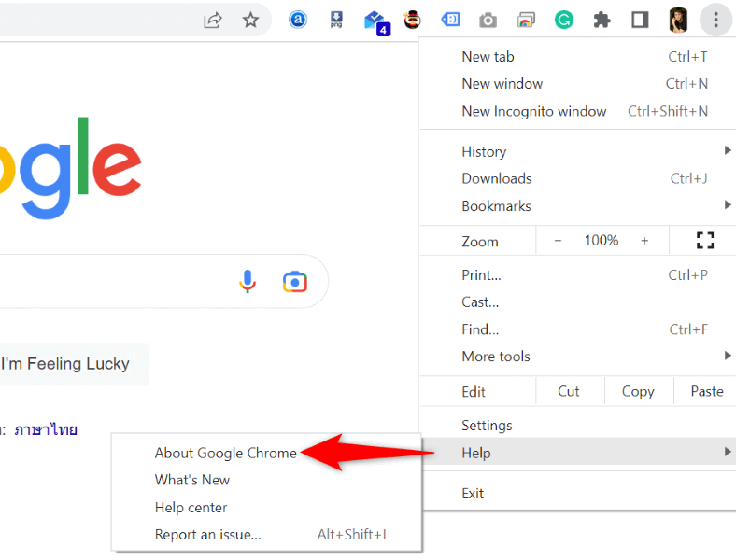Open the mail extension with badge 4
Screen dimensions: 736x560
click(376, 22)
